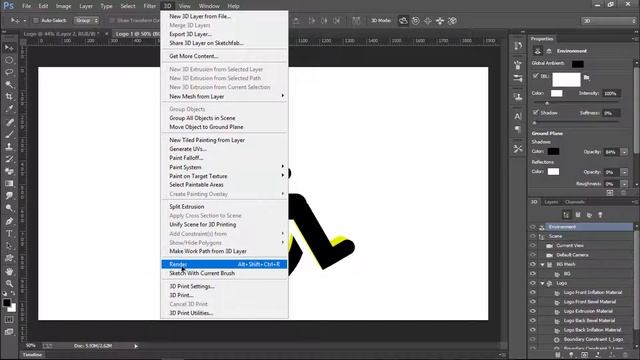Open the 3D workspace switcher dropdown
This screenshot has height=360, width=640.
coord(608,21)
